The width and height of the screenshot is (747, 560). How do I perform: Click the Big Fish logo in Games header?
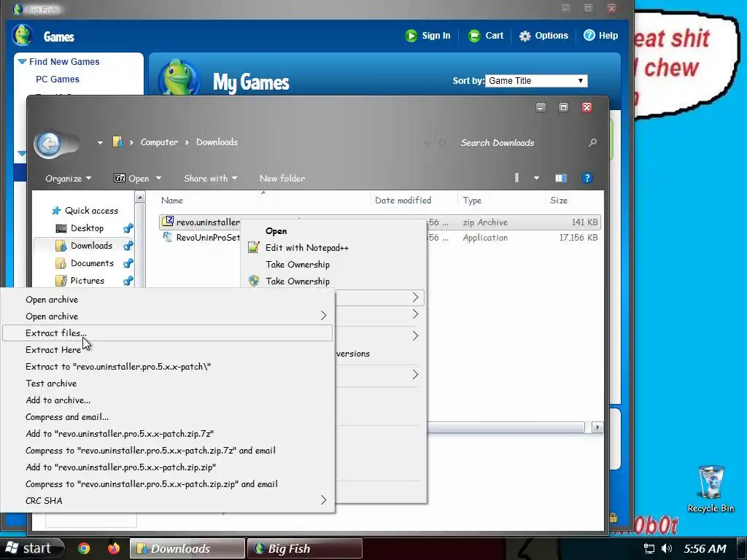click(x=22, y=35)
